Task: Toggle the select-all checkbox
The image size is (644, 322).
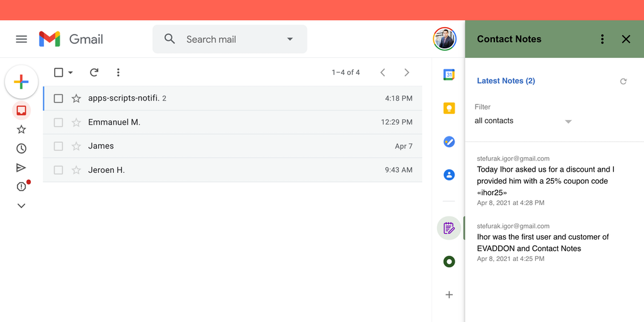Action: (x=58, y=73)
